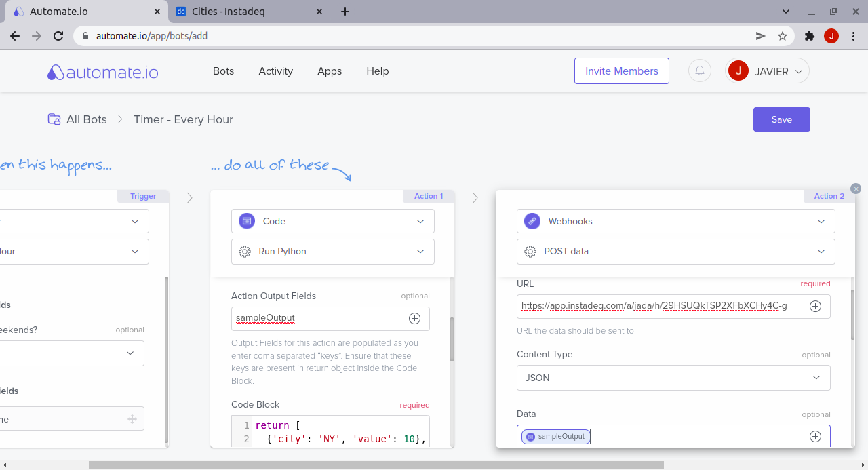
Task: Click the Data input field
Action: click(x=673, y=437)
